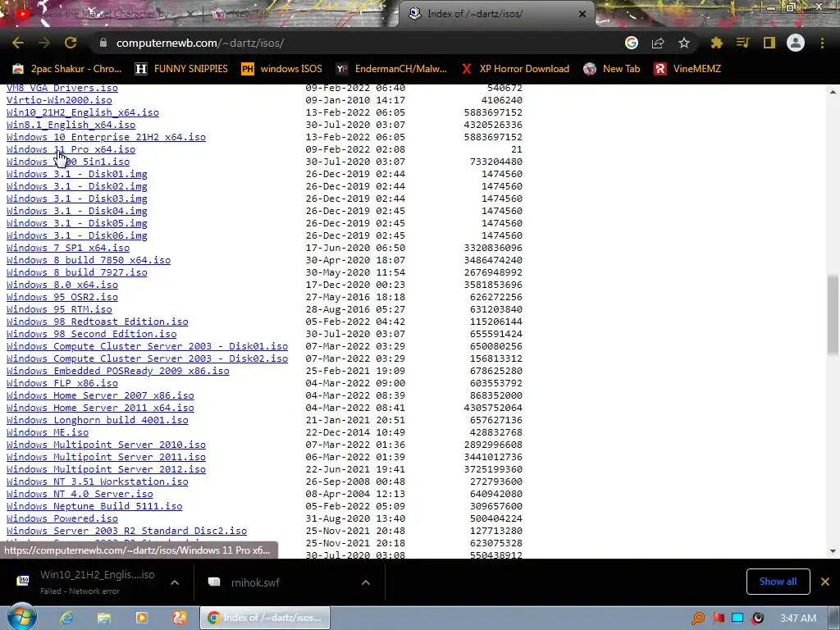Viewport: 840px width, 630px height.
Task: Open the EndermanCH/Malw... bookmark
Action: [391, 69]
